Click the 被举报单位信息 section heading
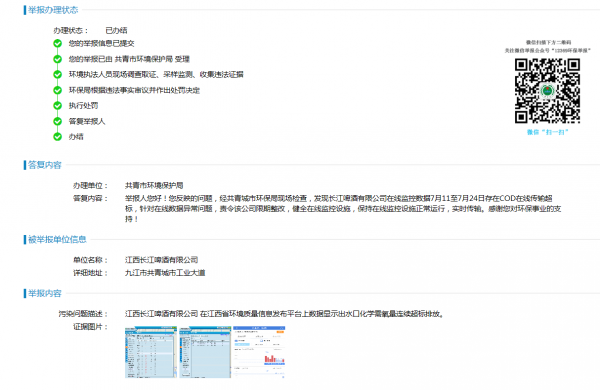The image size is (600, 390). click(x=57, y=240)
